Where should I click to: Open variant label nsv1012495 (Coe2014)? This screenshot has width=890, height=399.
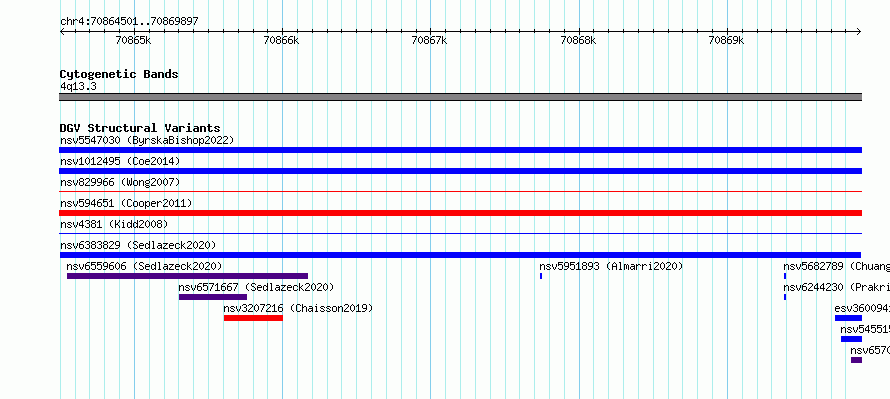pyautogui.click(x=120, y=161)
